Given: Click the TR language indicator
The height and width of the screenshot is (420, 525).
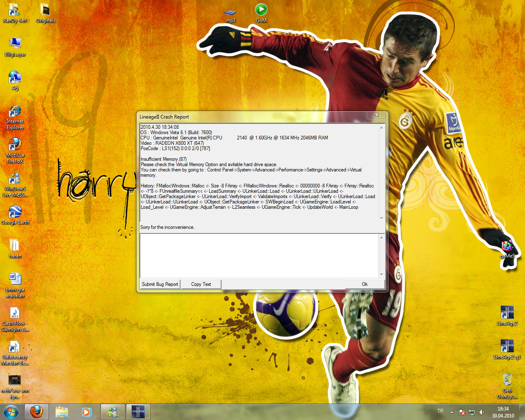Looking at the screenshot, I should click(x=441, y=411).
